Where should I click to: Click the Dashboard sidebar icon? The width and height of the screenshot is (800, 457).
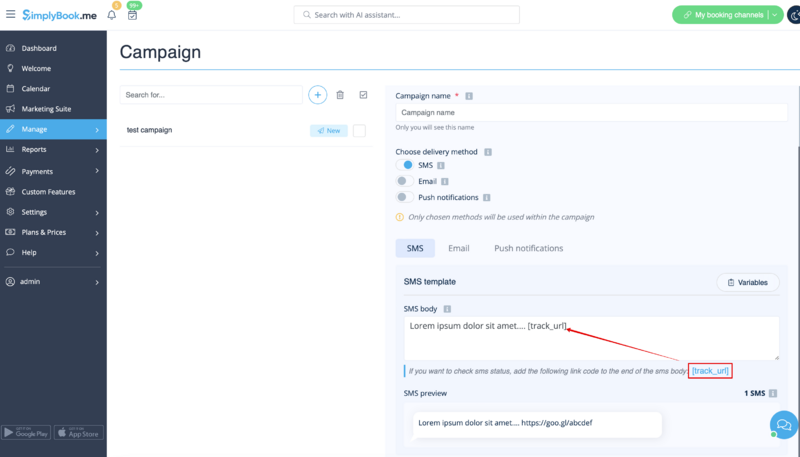[10, 48]
